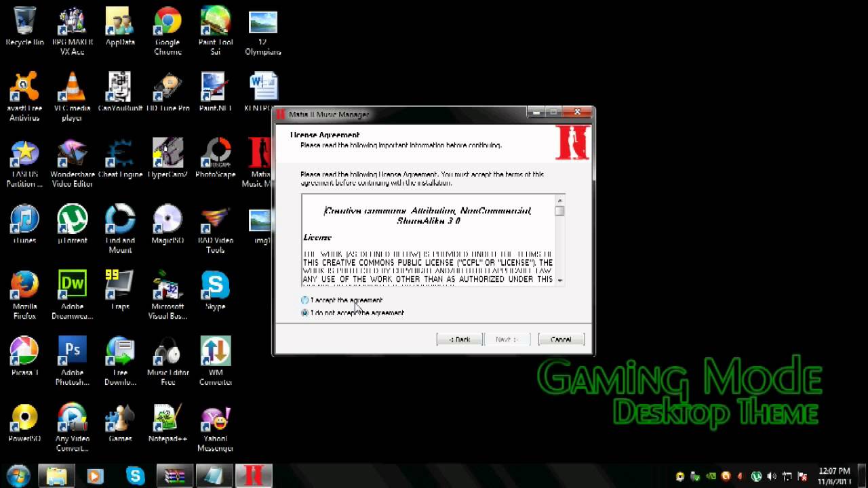
Task: Open RPG Maker VX Ace desktop icon
Action: [x=73, y=31]
